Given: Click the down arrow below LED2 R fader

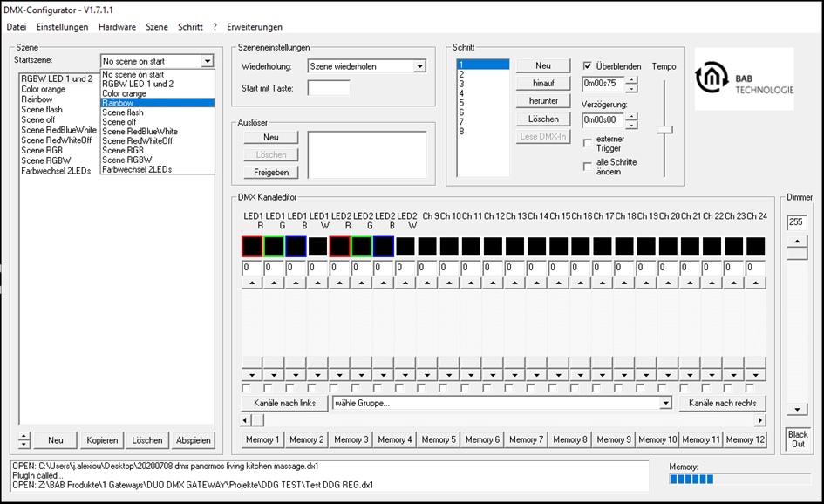Looking at the screenshot, I should tap(339, 375).
